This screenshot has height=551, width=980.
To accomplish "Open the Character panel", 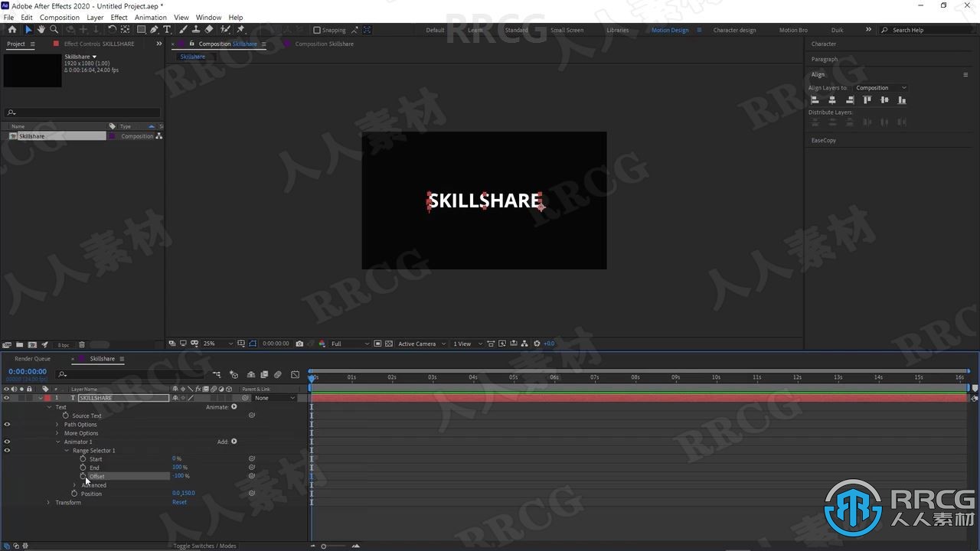I will [824, 44].
